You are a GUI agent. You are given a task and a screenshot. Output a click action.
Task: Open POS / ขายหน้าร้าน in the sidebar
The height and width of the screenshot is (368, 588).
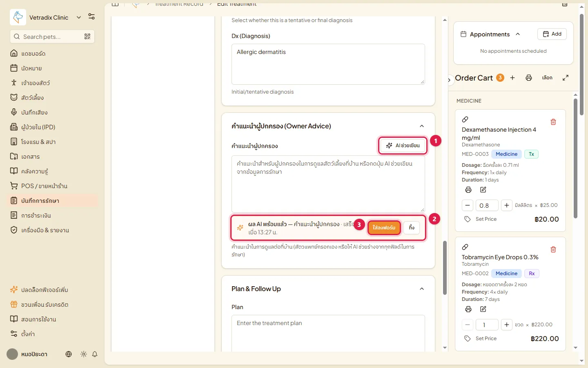(52, 186)
